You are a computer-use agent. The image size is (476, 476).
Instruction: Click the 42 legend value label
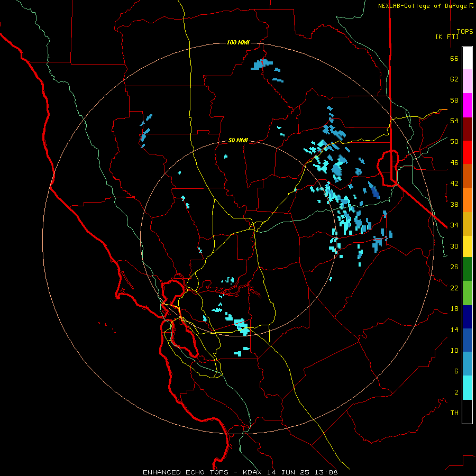tap(454, 183)
